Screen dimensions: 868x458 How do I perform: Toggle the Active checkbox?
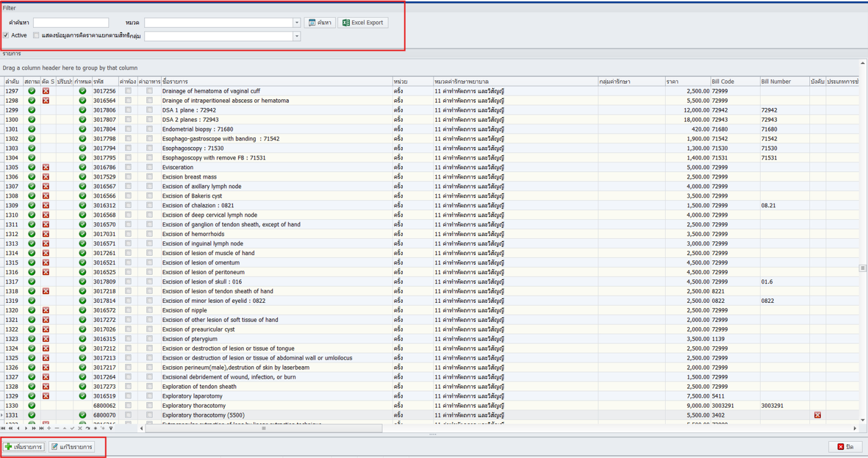6,35
